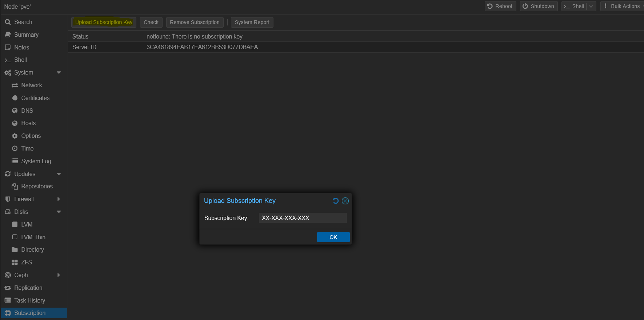Screen dimensions: 644x320
Task: Click the Time clock icon
Action: [15, 148]
